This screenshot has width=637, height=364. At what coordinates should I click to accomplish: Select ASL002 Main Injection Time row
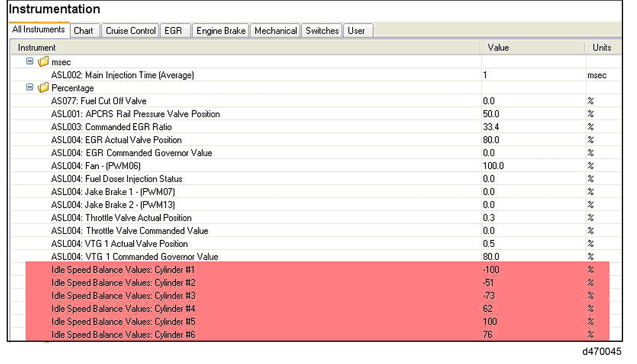[123, 75]
